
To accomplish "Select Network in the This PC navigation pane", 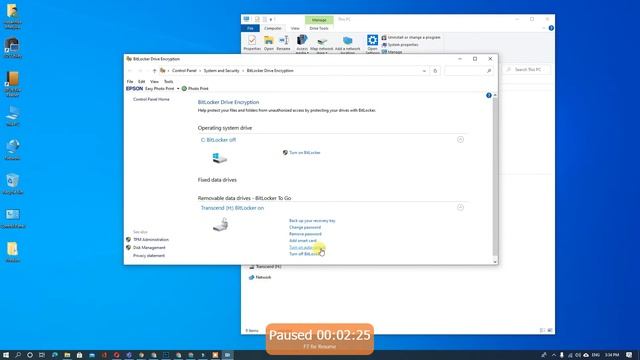I will 260,277.
